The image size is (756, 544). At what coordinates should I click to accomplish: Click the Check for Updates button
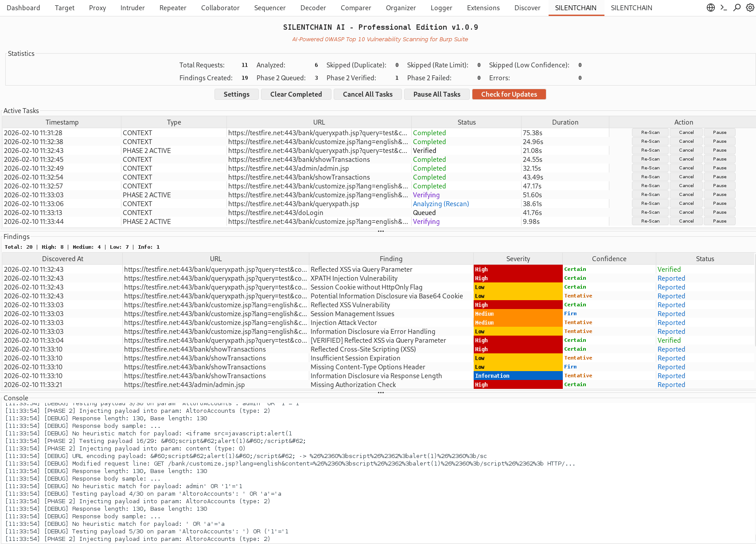509,94
